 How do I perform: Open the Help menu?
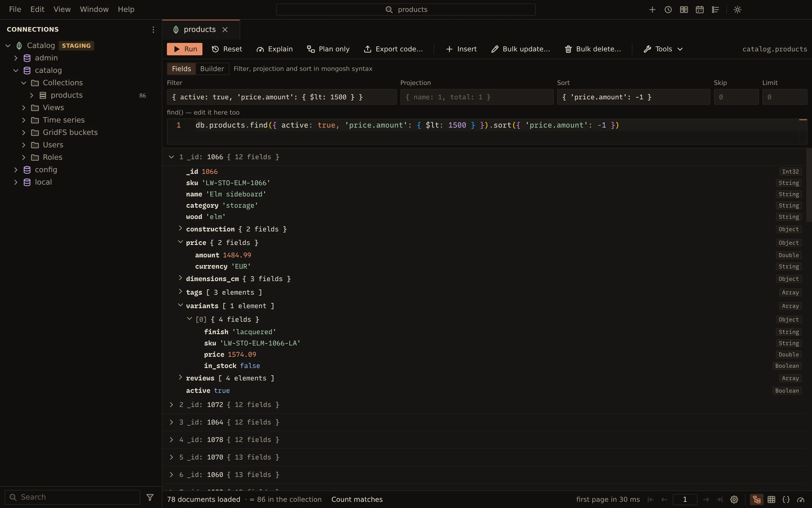pyautogui.click(x=126, y=9)
